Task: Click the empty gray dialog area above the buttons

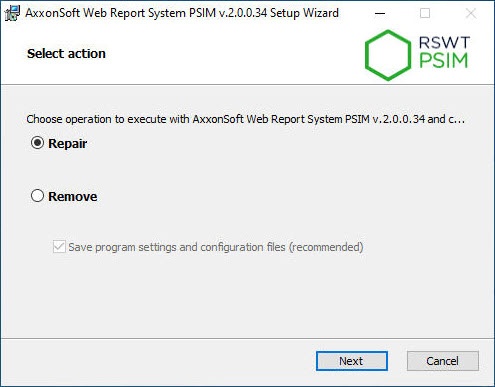Action: pos(247,297)
